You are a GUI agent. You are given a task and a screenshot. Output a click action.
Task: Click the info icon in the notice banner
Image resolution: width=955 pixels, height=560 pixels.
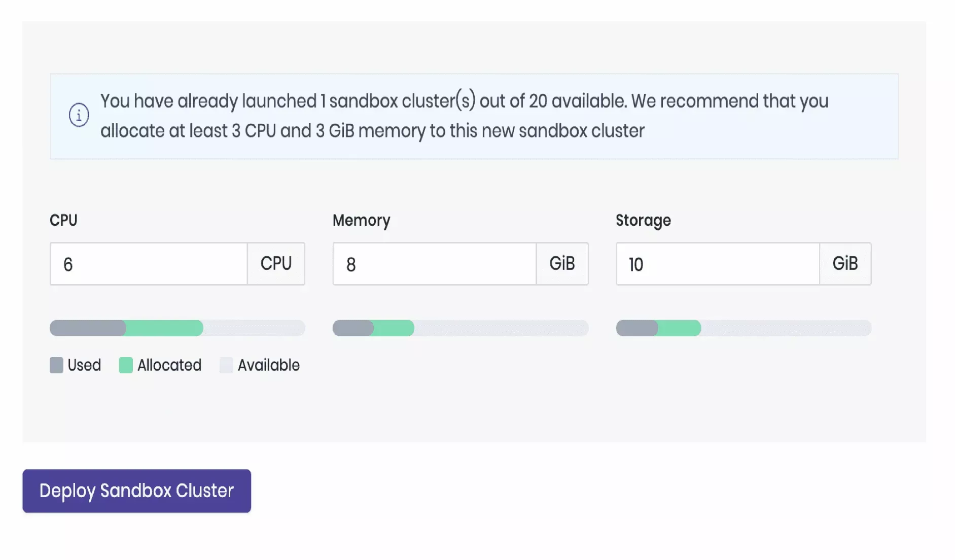[79, 115]
